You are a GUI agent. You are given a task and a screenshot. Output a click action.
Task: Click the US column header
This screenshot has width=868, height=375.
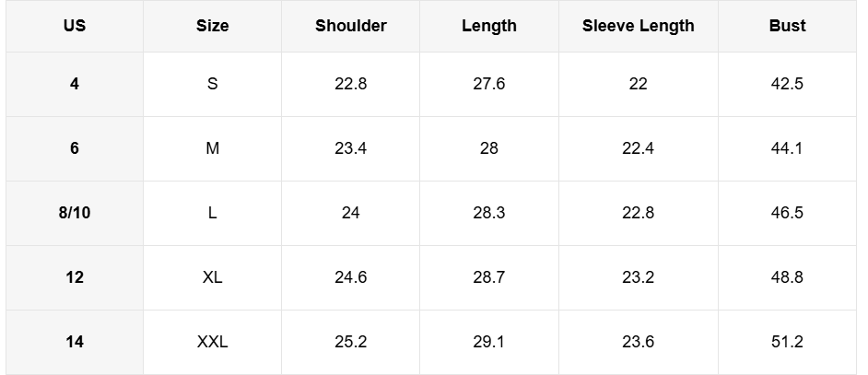click(x=75, y=26)
